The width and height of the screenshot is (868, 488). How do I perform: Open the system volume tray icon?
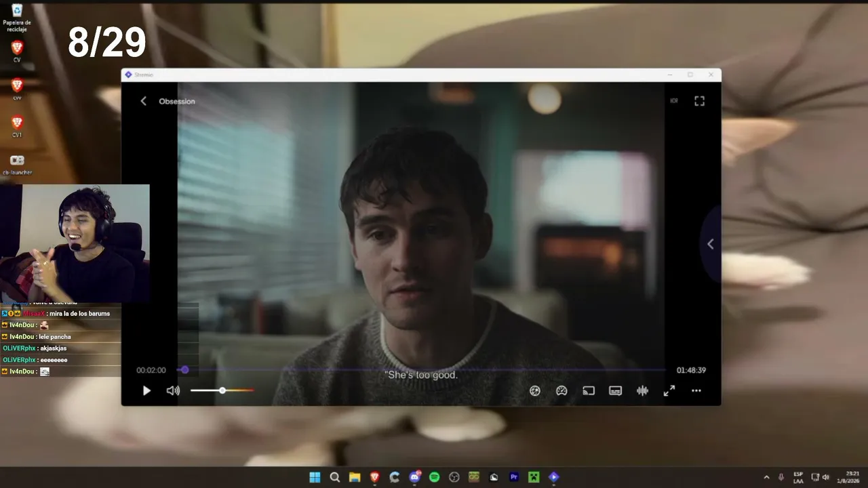pyautogui.click(x=826, y=477)
